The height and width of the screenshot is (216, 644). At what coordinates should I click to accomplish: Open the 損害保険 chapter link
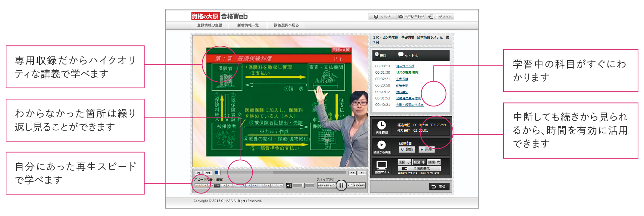[402, 85]
